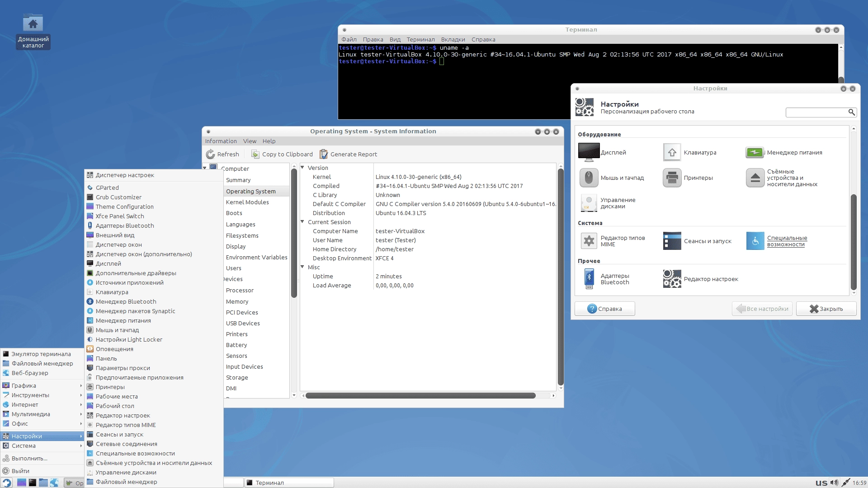
Task: Expand Мультимедиа submenu arrow
Action: pos(81,414)
